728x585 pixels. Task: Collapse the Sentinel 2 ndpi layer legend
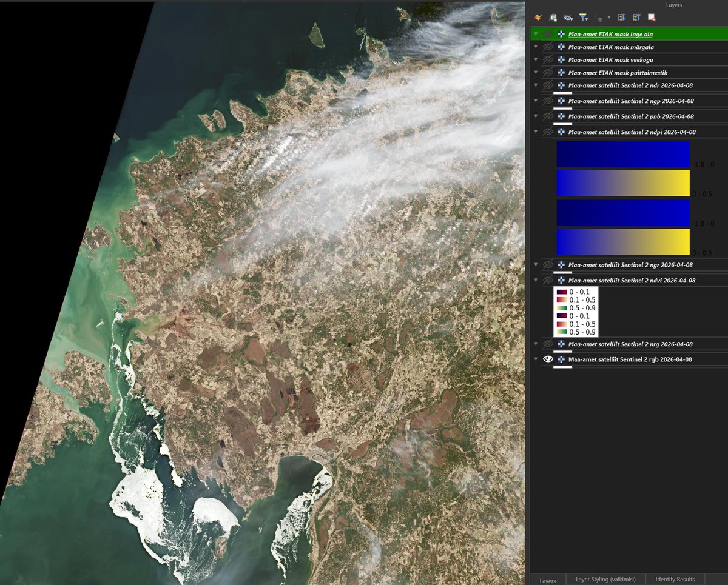click(536, 132)
